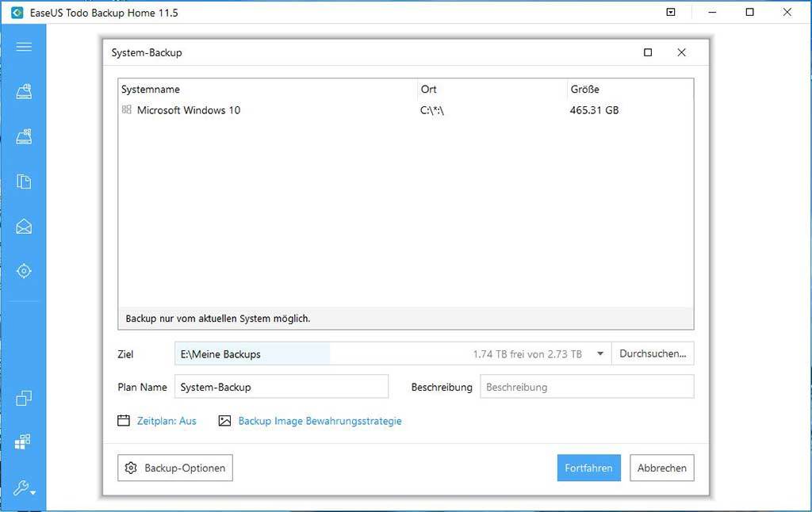Select the Microsoft Windows 10 row
This screenshot has width=812, height=512.
(405, 109)
